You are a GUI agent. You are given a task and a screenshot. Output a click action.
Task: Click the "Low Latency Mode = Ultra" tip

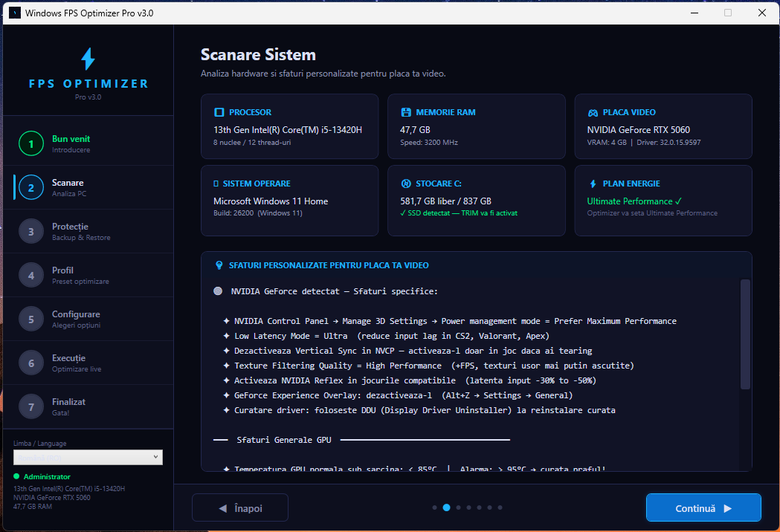pos(387,336)
